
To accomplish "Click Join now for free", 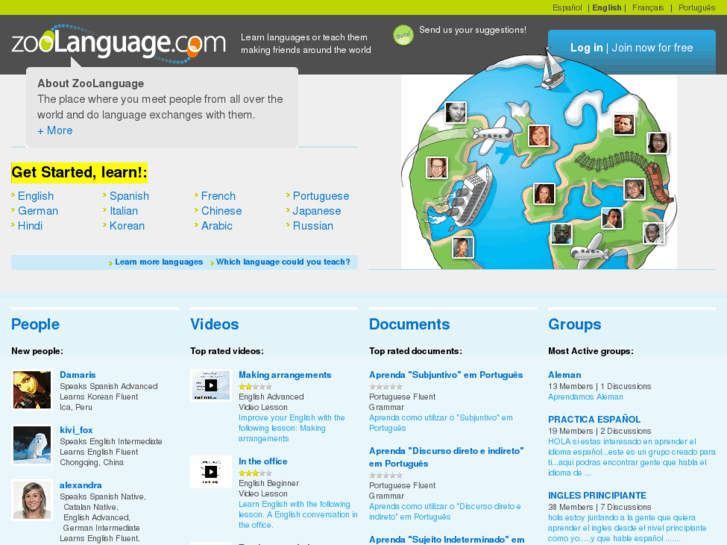I will coord(652,48).
